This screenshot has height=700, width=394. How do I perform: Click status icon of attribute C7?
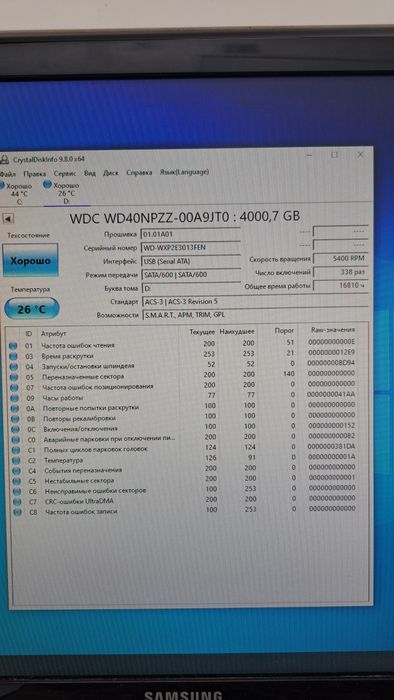[x=17, y=502]
